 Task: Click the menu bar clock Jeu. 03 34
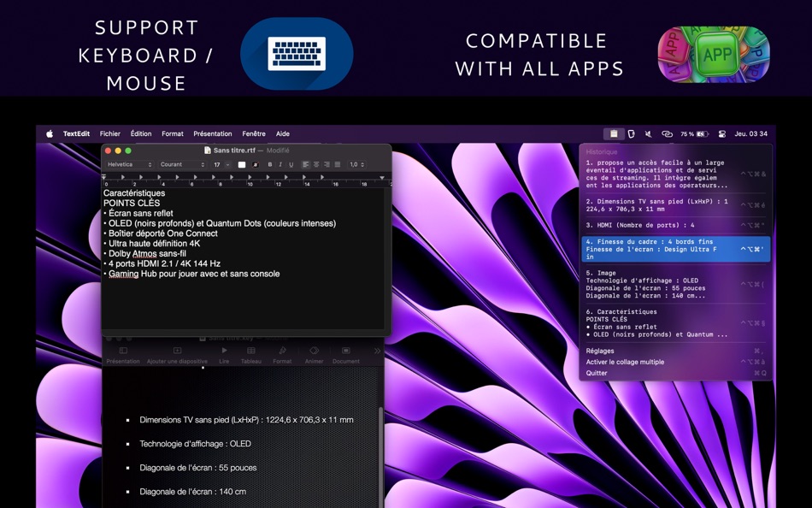pyautogui.click(x=751, y=133)
